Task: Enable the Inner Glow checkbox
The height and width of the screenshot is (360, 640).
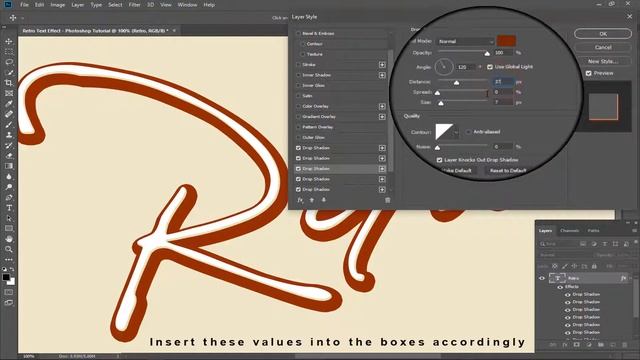Action: coord(298,86)
